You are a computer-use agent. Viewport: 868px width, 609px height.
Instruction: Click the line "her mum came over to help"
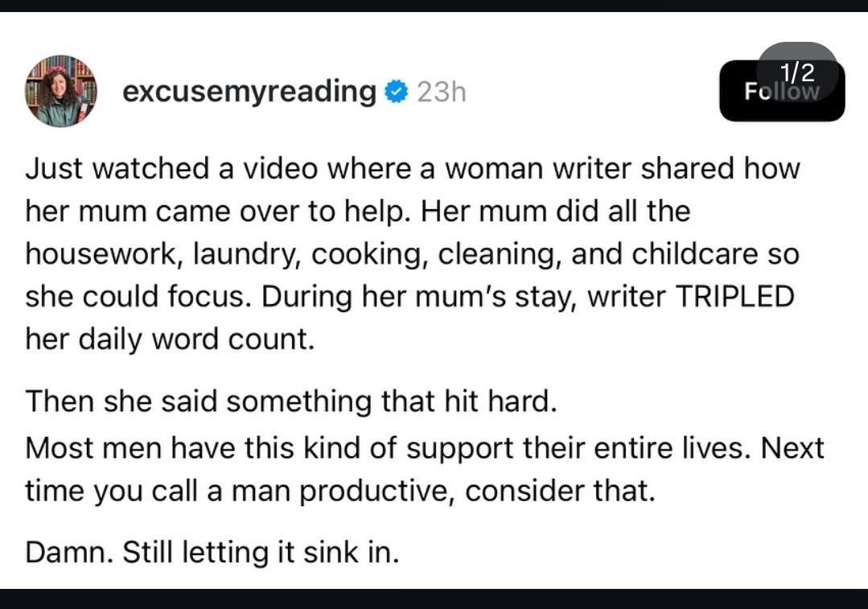click(x=358, y=212)
